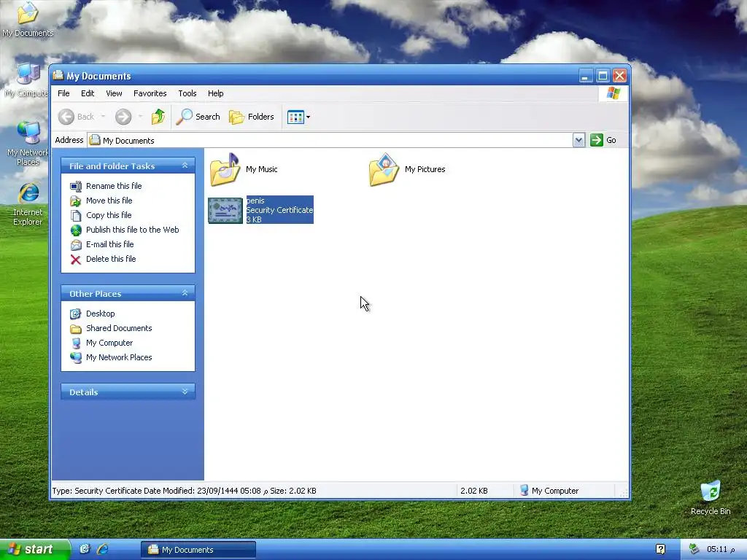
Task: Collapse the Other Places panel
Action: 185,293
